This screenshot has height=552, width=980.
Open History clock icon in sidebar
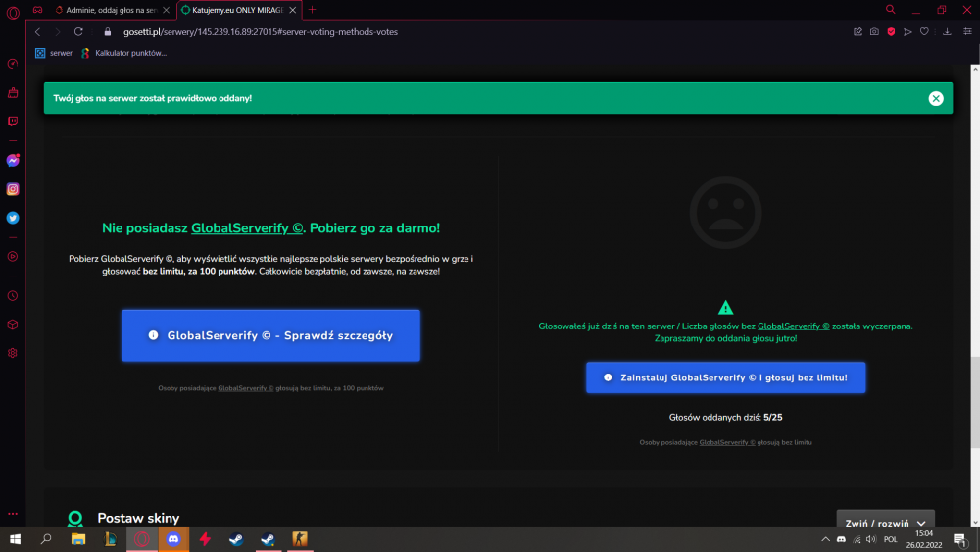[x=13, y=296]
